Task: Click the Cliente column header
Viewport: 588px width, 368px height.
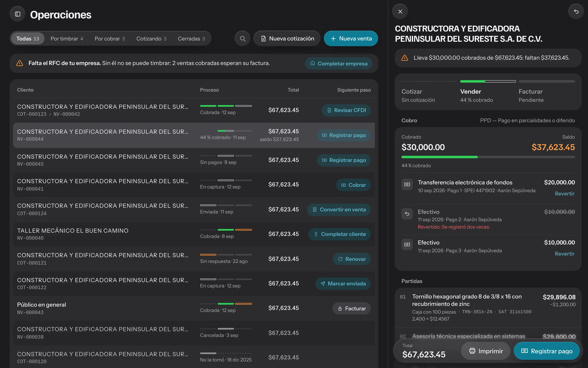Action: [25, 90]
